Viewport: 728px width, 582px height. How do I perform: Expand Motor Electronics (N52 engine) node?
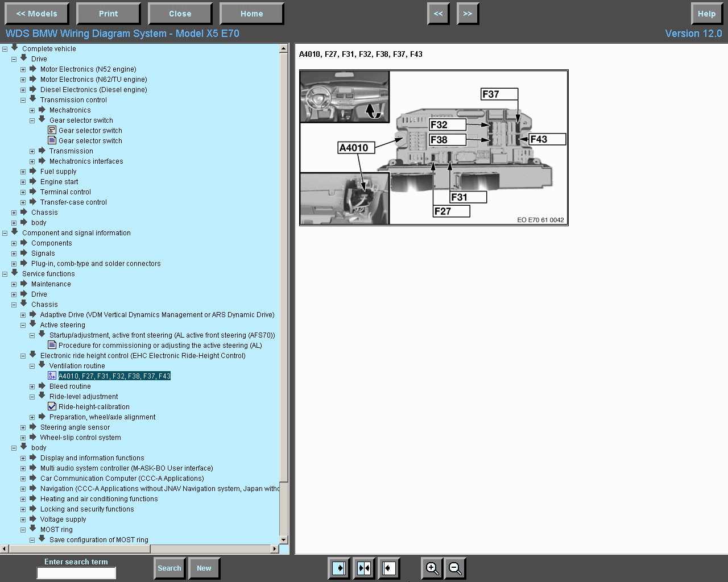[x=23, y=69]
